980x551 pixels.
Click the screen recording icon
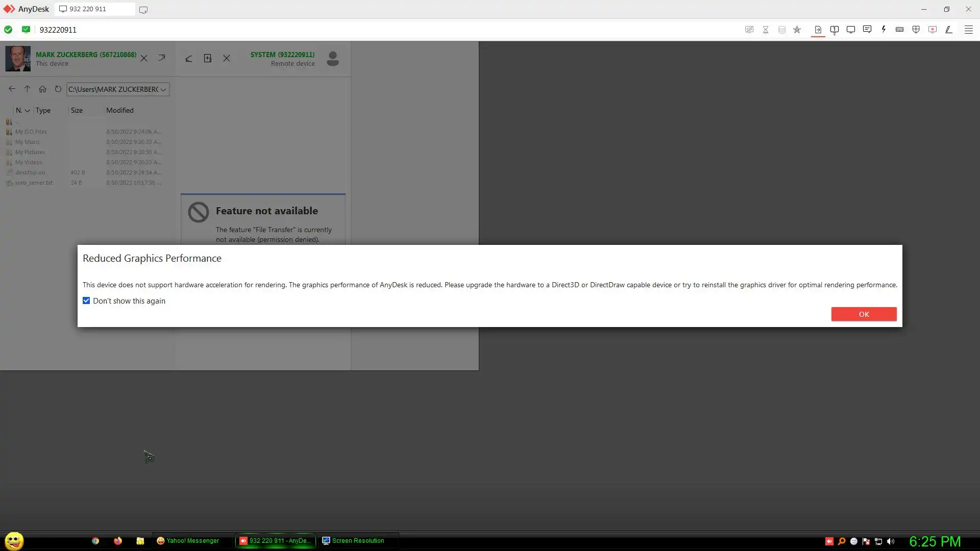pyautogui.click(x=933, y=30)
